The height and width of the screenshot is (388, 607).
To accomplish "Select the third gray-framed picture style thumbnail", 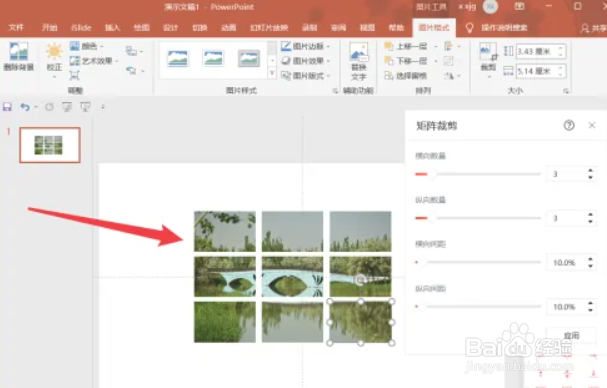I will pos(249,59).
